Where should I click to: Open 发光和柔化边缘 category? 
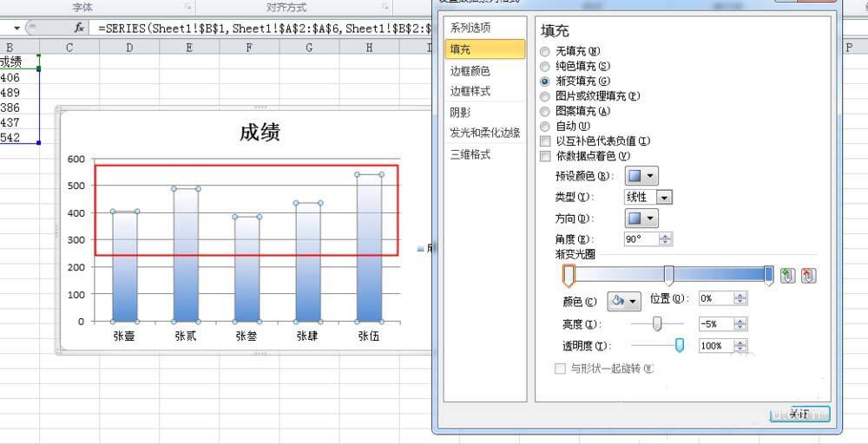click(x=485, y=133)
